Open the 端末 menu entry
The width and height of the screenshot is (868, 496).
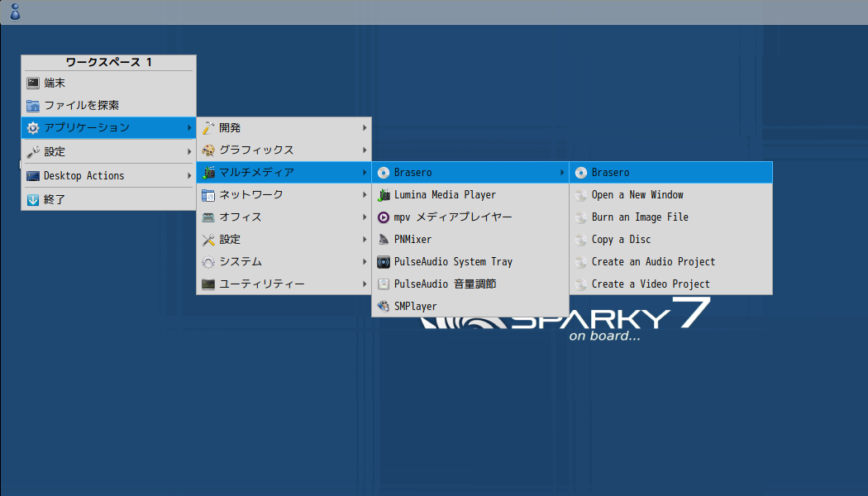[x=108, y=83]
